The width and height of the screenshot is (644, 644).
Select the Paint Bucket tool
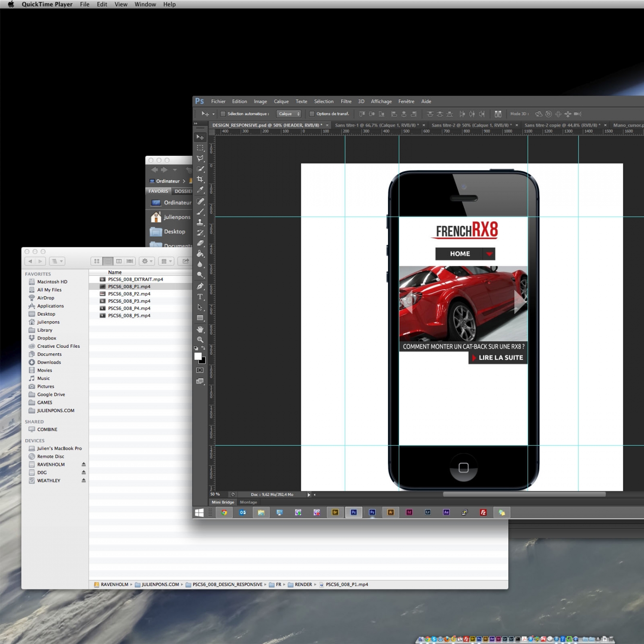pos(200,254)
